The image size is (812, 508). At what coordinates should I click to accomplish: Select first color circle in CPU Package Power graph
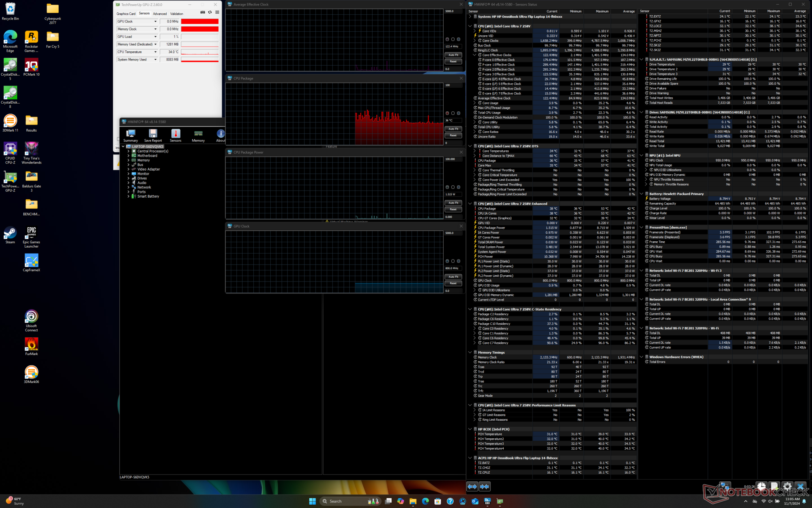coord(447,187)
